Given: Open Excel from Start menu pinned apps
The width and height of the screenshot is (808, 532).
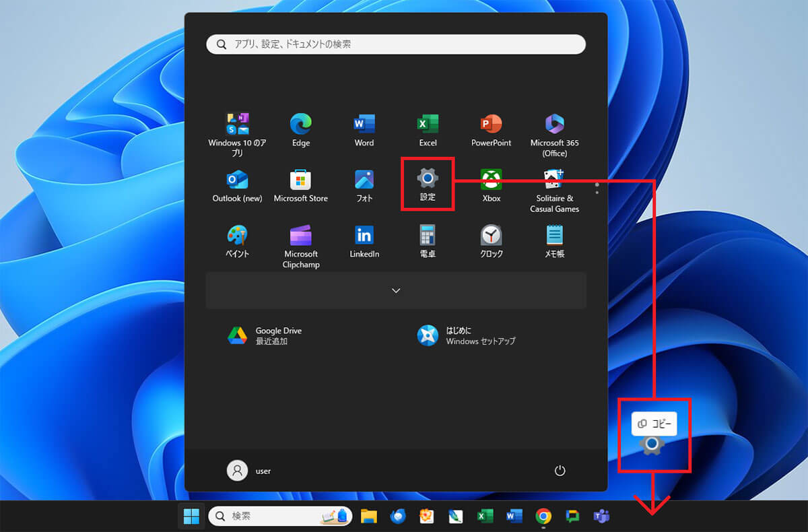Looking at the screenshot, I should [428, 129].
